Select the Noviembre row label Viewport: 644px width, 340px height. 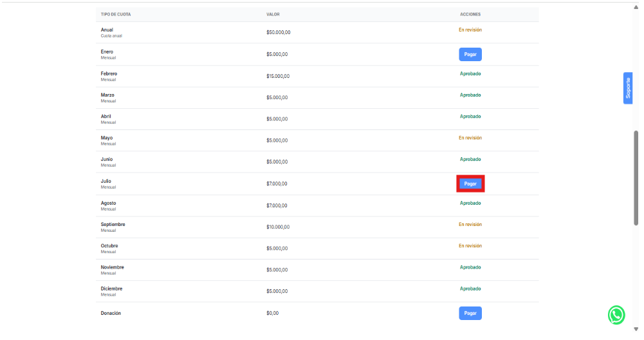tap(113, 267)
